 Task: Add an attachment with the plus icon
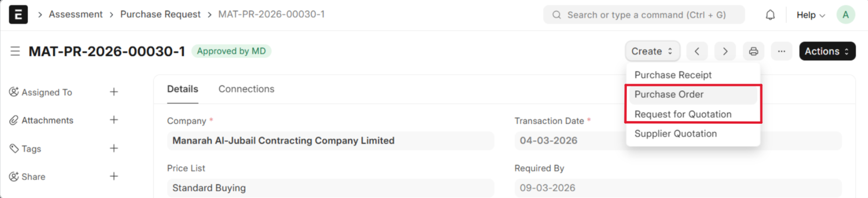tap(114, 120)
